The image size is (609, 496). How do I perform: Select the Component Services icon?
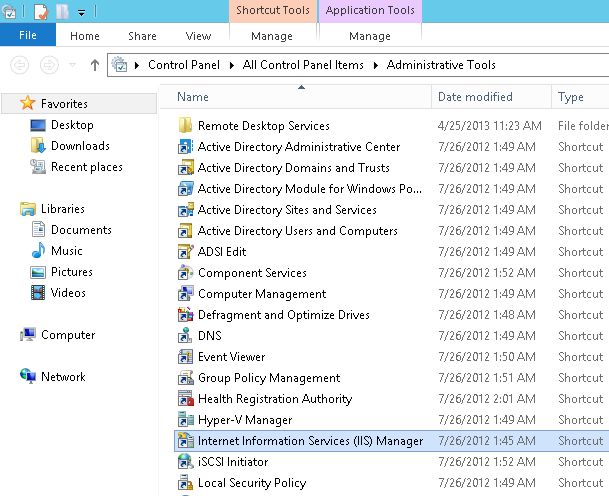(x=185, y=272)
